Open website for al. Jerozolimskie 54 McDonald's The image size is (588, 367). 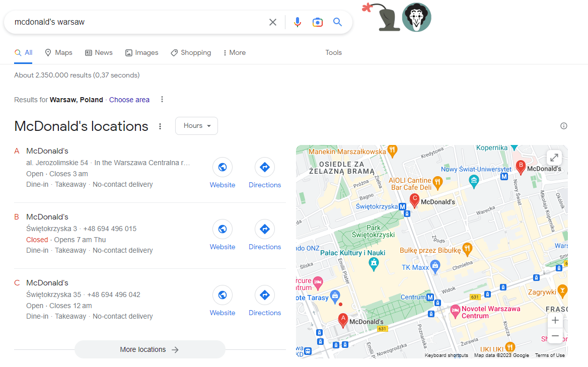[x=223, y=173]
